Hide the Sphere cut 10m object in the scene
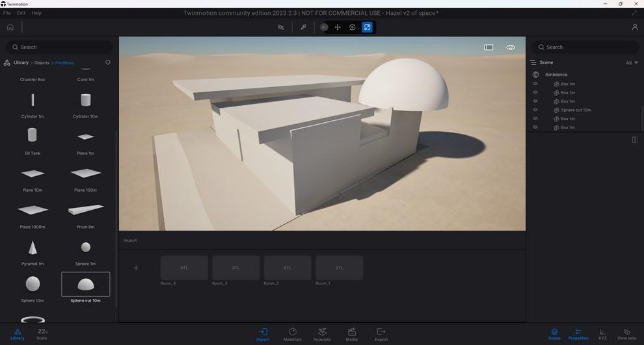Screen dimensions: 644x345 [535, 110]
